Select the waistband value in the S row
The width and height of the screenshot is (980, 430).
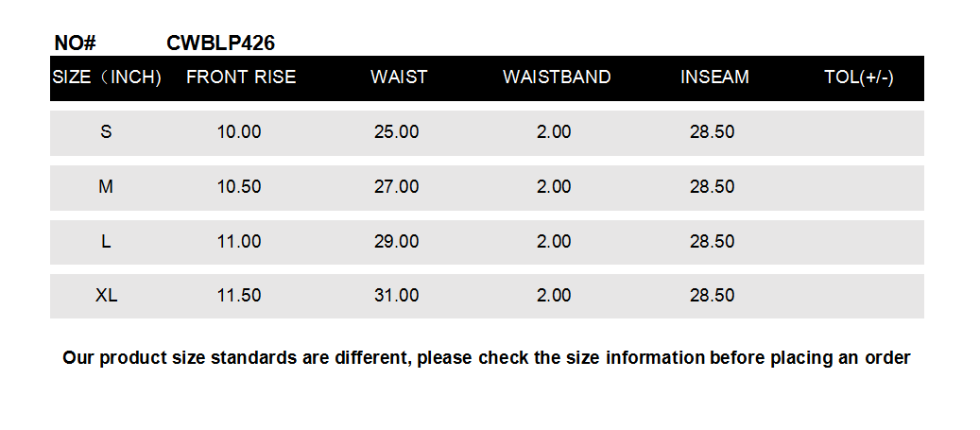point(554,132)
